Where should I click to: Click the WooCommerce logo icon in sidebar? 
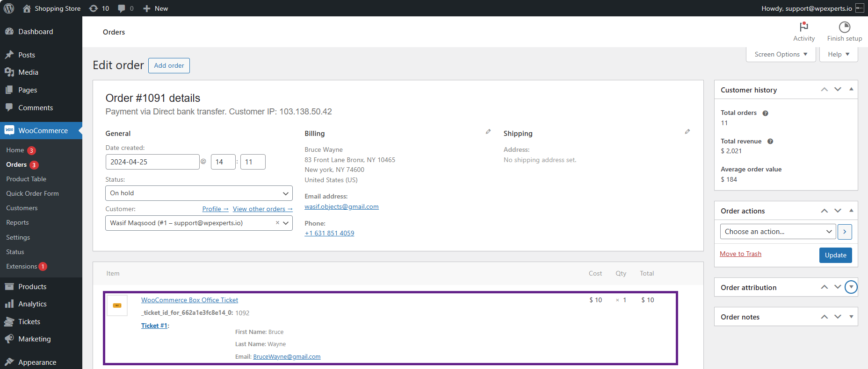pyautogui.click(x=9, y=130)
